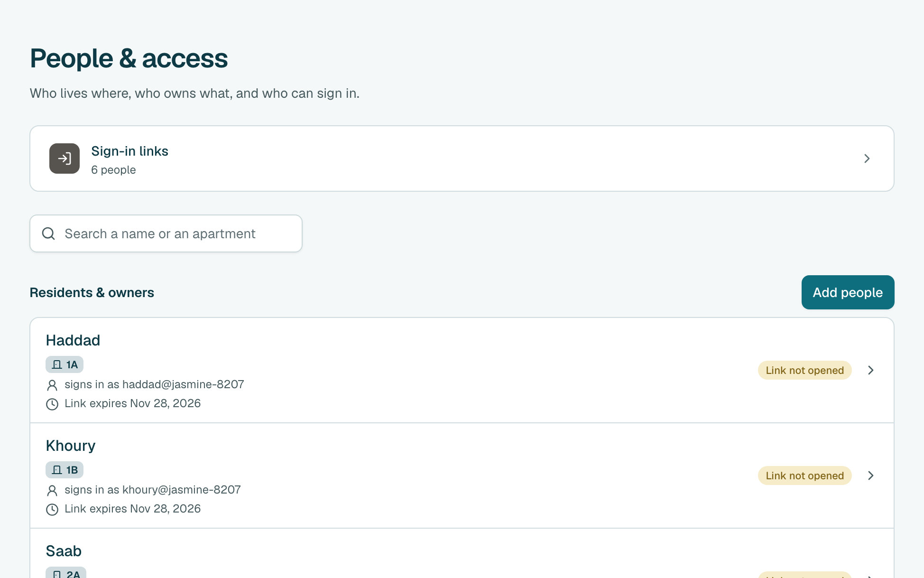Click the Sign-in links title
924x578 pixels.
[129, 151]
